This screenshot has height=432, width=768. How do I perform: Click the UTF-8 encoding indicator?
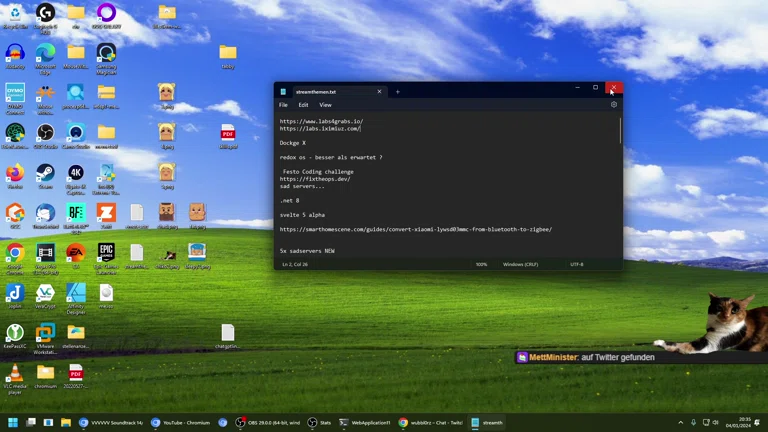tap(576, 264)
